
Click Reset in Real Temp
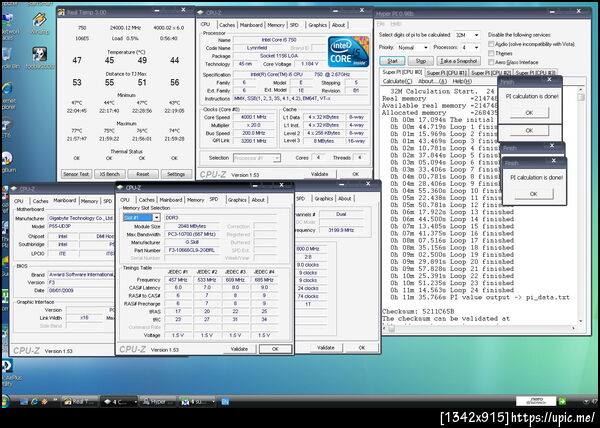pos(143,174)
